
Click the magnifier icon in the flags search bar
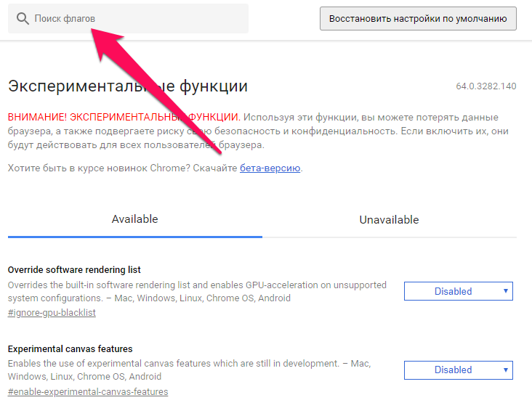pos(23,18)
